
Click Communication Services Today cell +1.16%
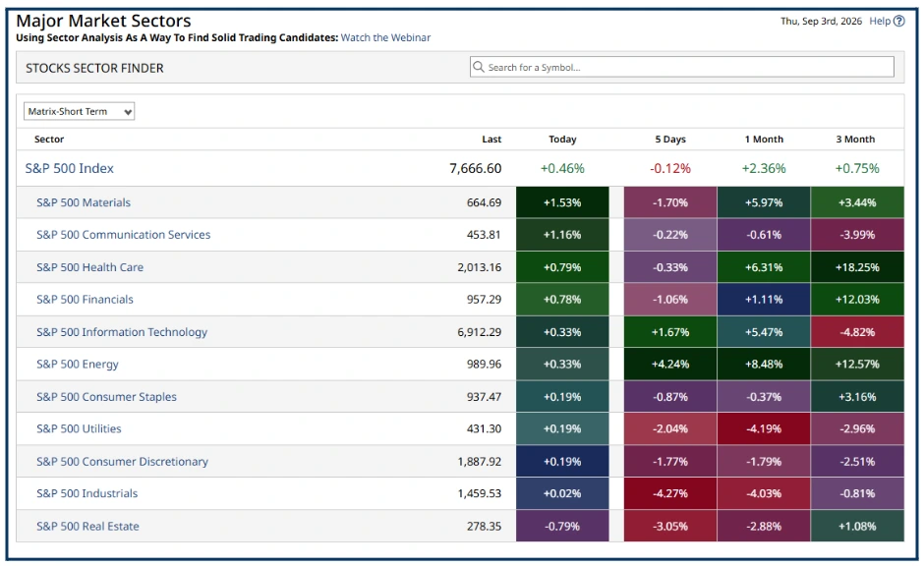coord(562,235)
